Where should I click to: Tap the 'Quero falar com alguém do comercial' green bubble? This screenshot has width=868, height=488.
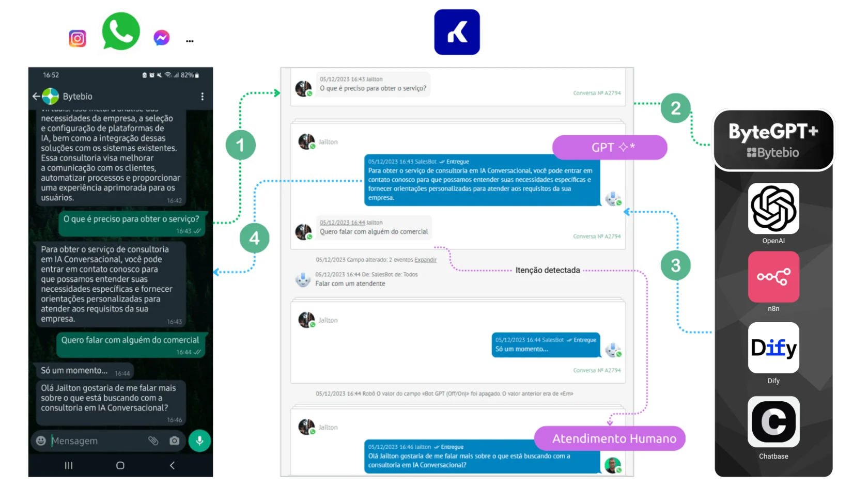click(131, 344)
